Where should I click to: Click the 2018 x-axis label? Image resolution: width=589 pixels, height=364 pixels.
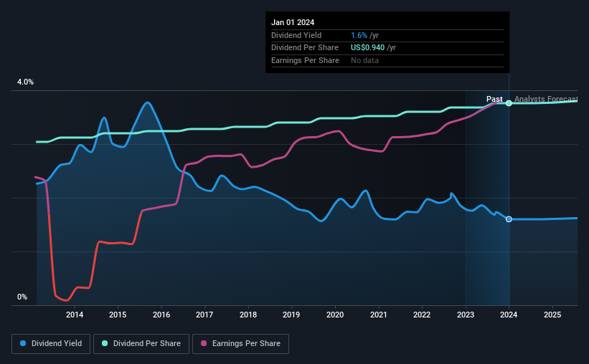click(248, 315)
